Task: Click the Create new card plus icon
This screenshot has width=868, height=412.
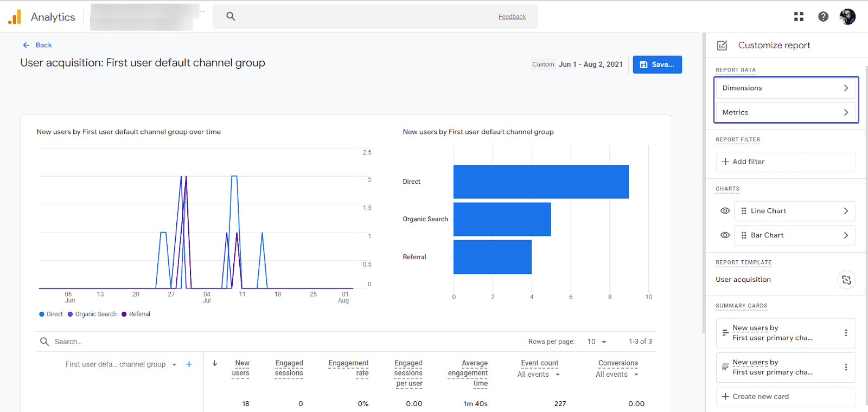Action: (725, 396)
